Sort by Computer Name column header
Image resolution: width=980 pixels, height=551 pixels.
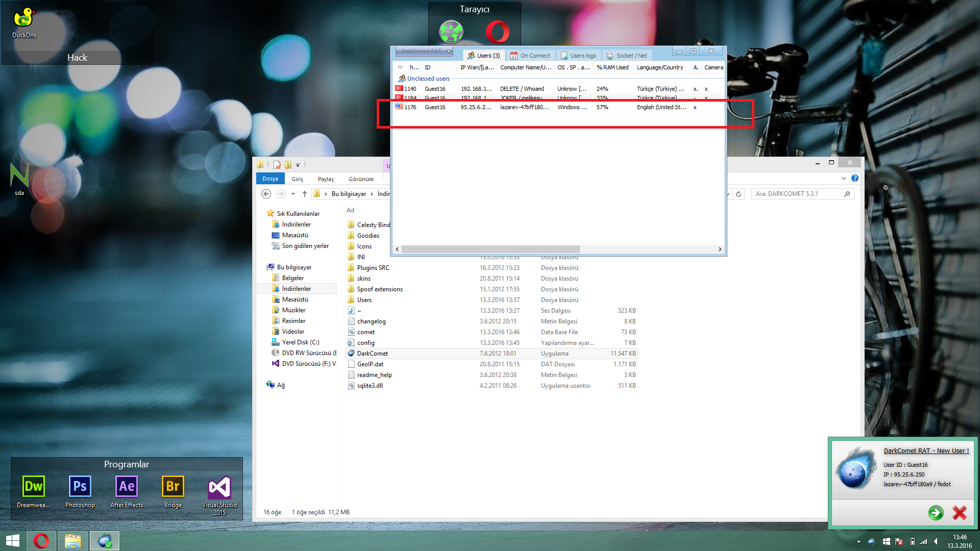(x=526, y=67)
